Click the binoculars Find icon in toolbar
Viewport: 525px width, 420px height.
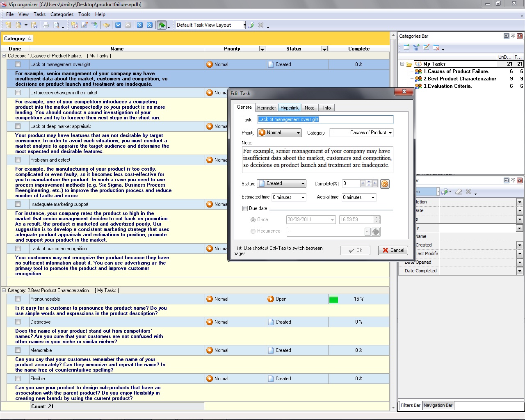(x=106, y=25)
